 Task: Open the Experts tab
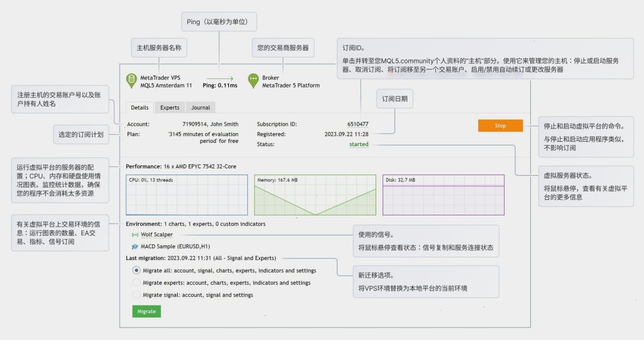click(x=170, y=107)
